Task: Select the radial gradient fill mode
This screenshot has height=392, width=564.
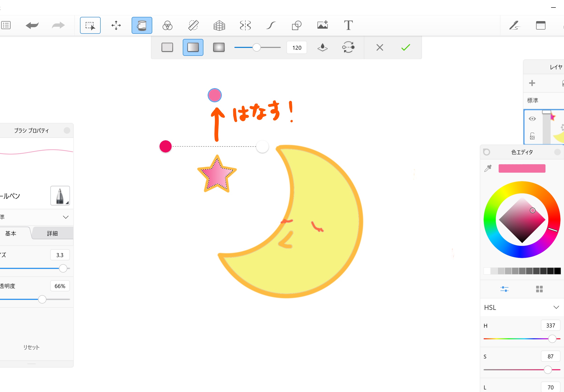Action: (219, 47)
